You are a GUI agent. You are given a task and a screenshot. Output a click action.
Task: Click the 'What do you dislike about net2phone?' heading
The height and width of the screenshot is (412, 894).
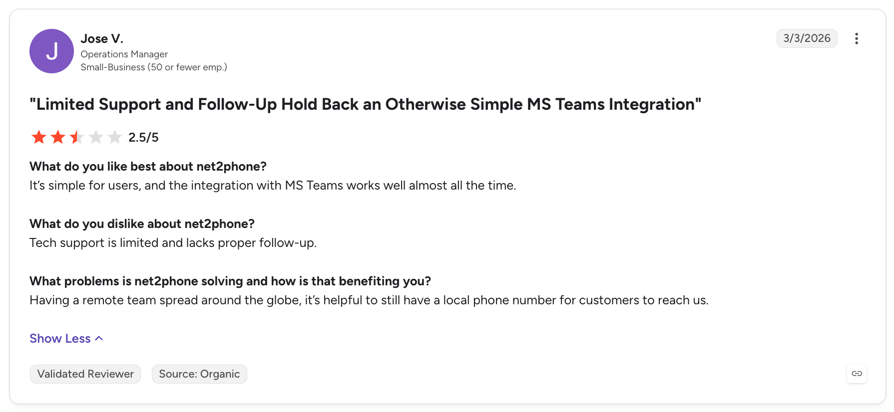pos(144,223)
